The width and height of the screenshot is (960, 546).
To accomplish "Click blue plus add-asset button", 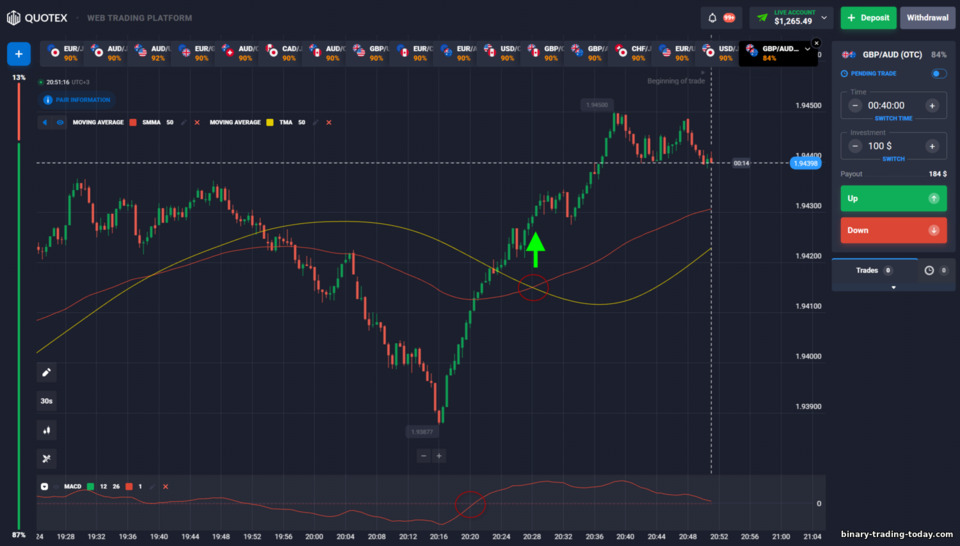I will (19, 54).
